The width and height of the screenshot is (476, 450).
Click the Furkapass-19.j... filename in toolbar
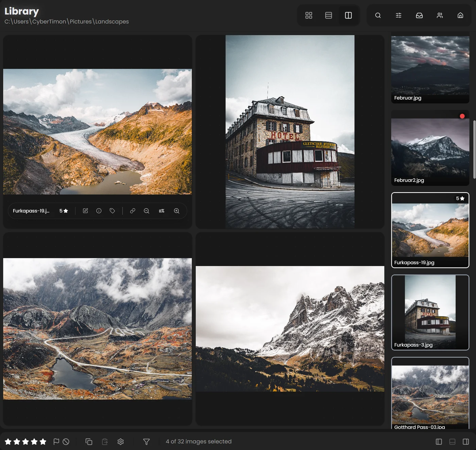click(31, 211)
